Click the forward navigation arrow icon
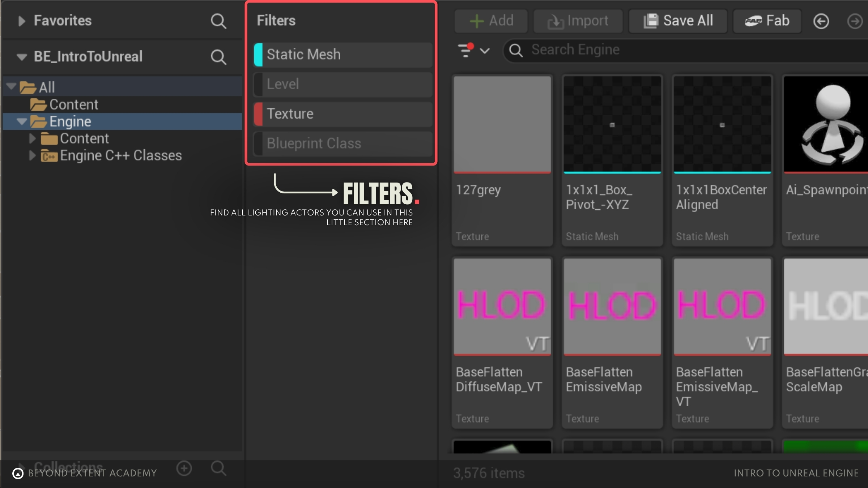 [x=855, y=21]
